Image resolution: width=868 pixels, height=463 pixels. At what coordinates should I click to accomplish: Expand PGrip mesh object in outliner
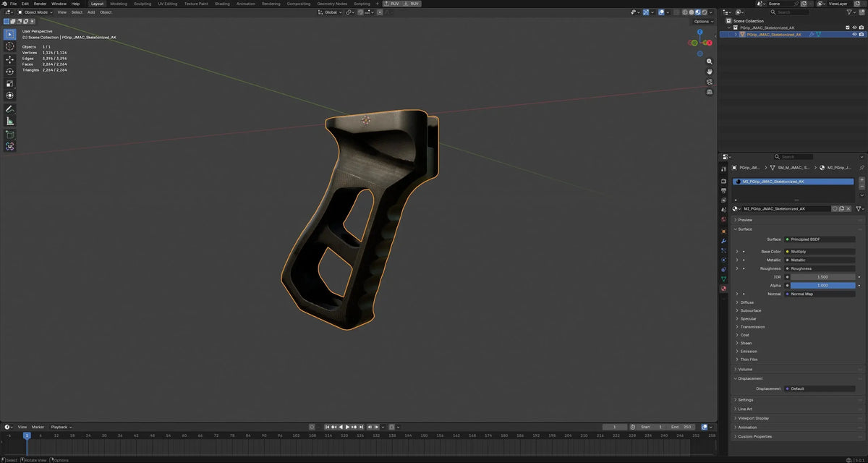tap(736, 34)
